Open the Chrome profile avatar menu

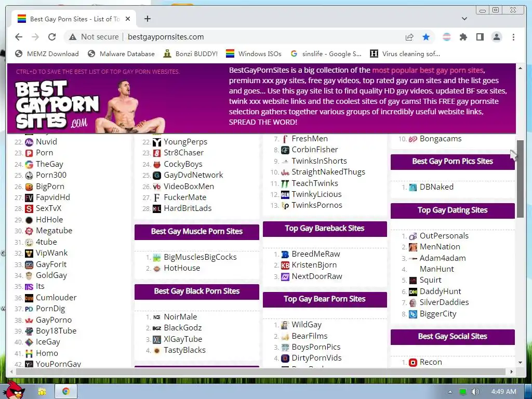(496, 37)
